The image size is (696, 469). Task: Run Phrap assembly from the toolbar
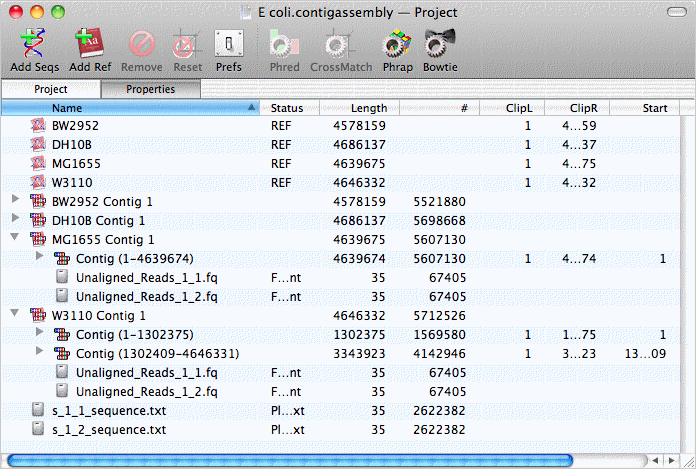tap(397, 43)
